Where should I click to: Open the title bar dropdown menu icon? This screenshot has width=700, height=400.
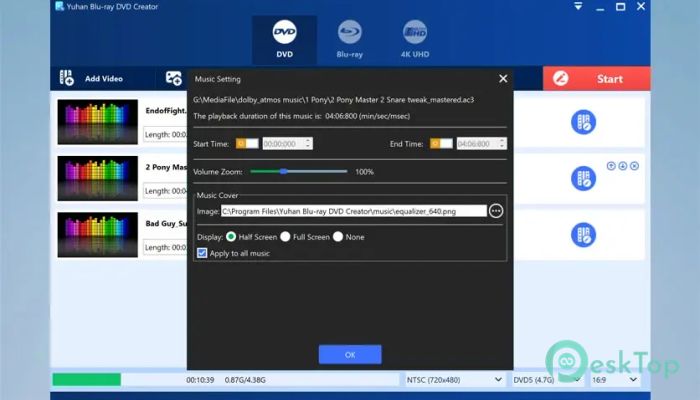(578, 6)
